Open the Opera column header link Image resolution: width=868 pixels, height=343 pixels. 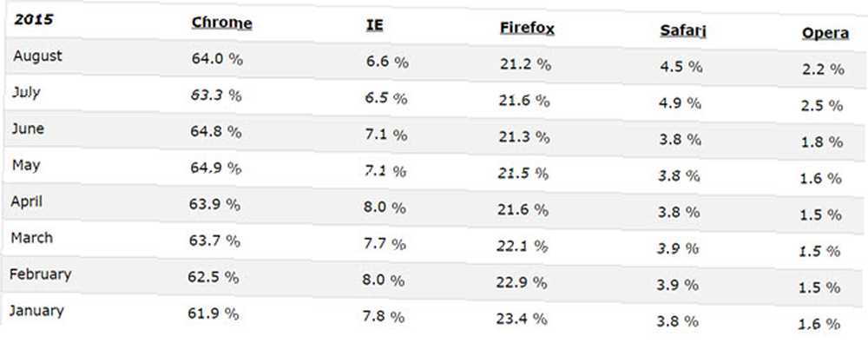click(x=825, y=33)
